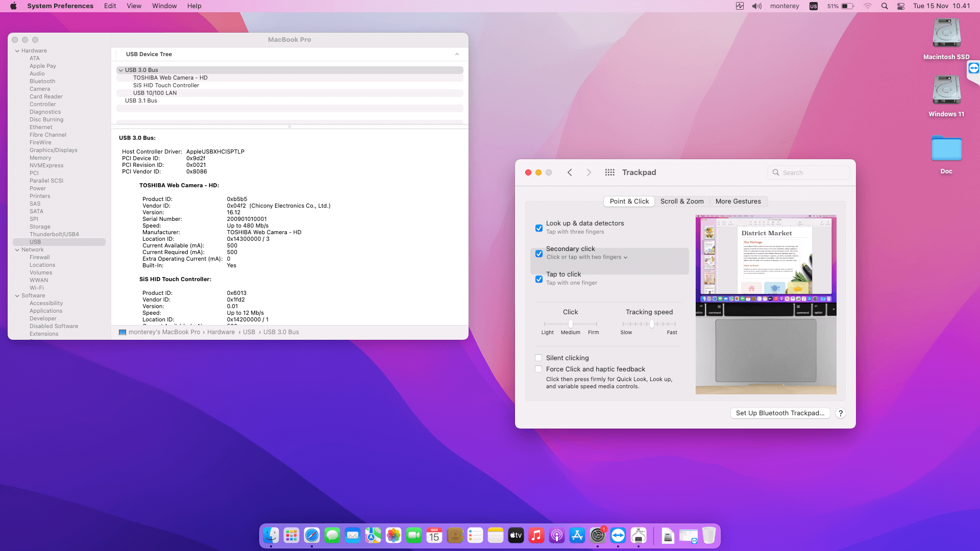This screenshot has width=980, height=551.
Task: Disable the Tap to click checkbox
Action: pos(539,279)
